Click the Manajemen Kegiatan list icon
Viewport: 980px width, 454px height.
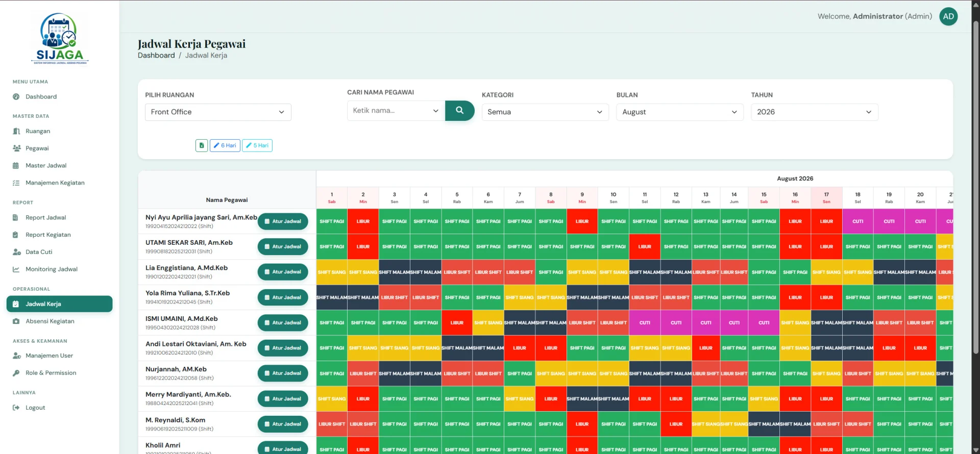(16, 183)
